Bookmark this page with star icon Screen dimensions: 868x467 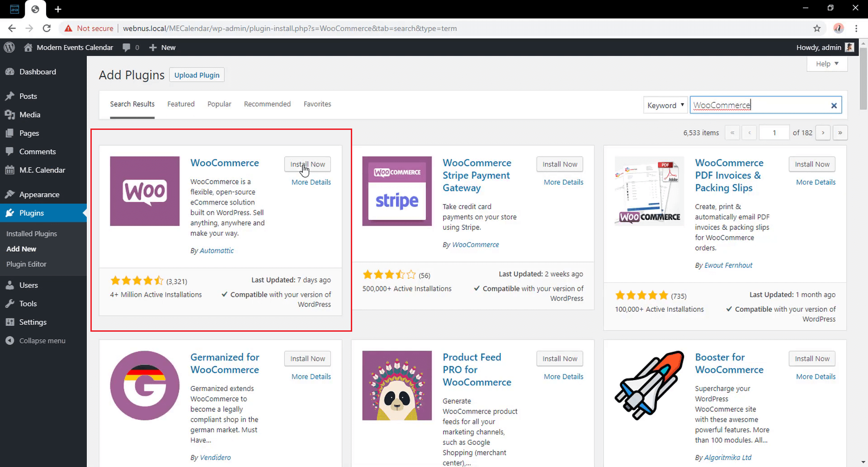pos(816,28)
